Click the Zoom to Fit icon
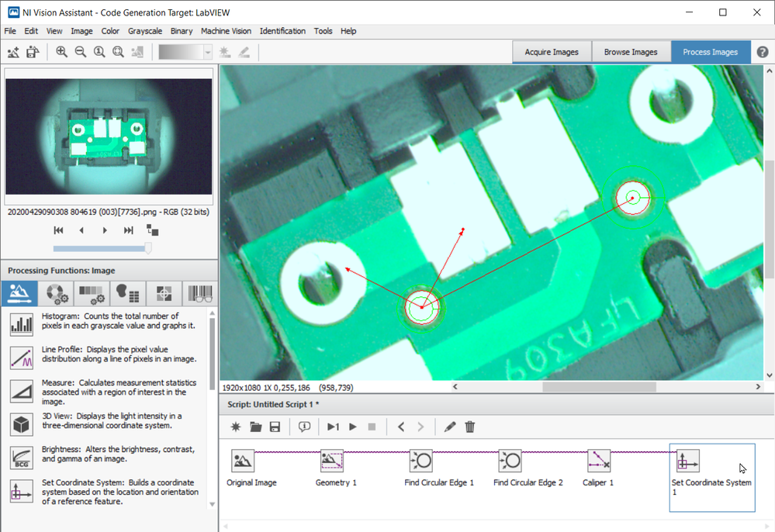The image size is (775, 532). pos(118,52)
